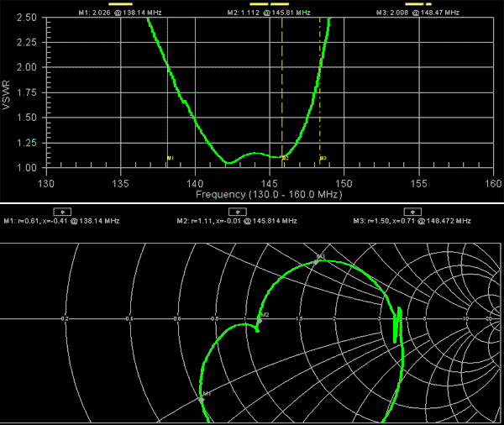Click the 'Frequency (130.0 - 160.0 MHz)' axis title
The width and height of the screenshot is (504, 425).
[269, 195]
